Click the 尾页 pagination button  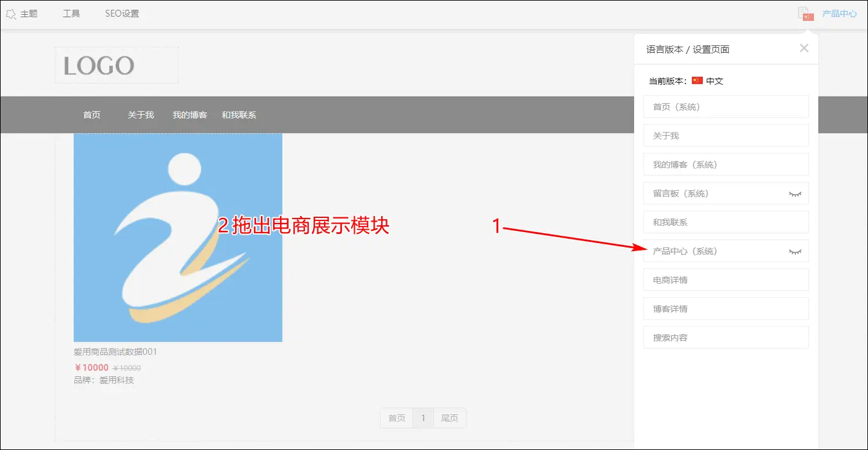[449, 418]
